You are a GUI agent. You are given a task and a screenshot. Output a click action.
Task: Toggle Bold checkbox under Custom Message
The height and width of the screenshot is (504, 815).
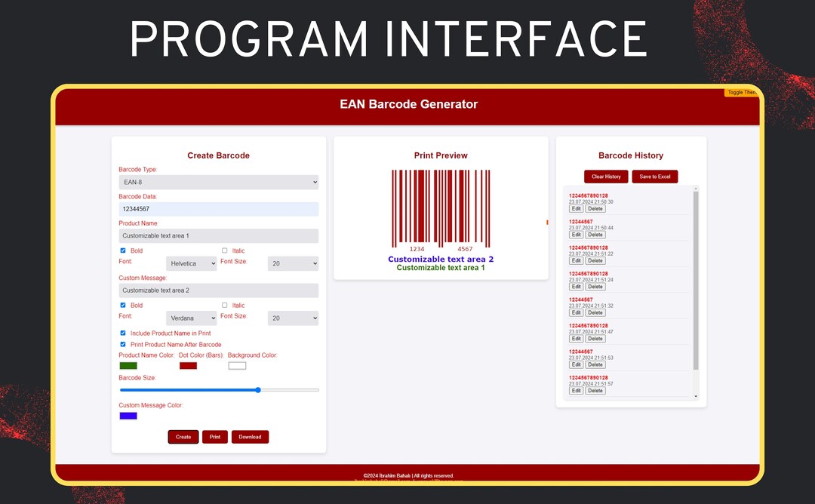[x=123, y=305]
